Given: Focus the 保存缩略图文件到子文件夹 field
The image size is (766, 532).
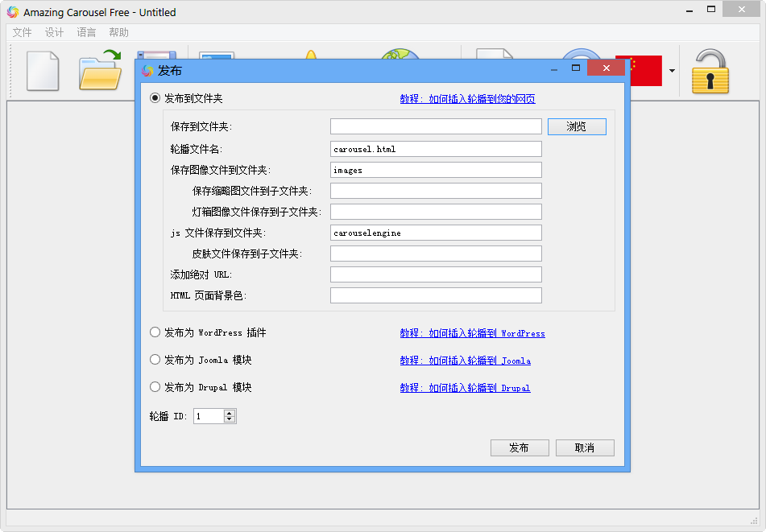Looking at the screenshot, I should (x=436, y=191).
